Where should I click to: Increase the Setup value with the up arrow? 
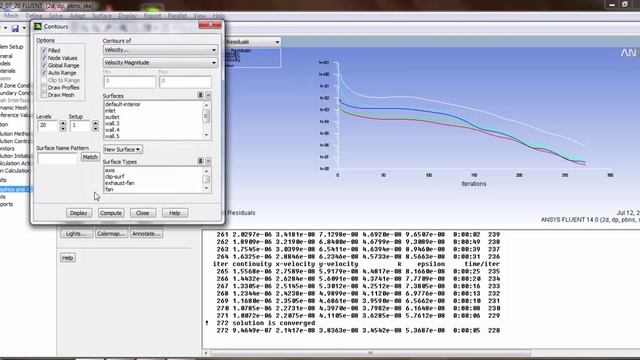click(95, 123)
